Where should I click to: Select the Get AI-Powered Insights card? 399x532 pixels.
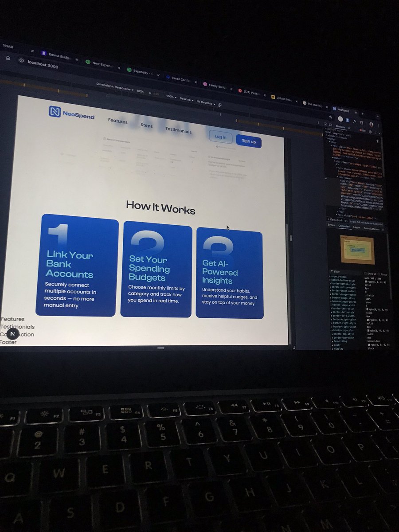[x=230, y=273]
